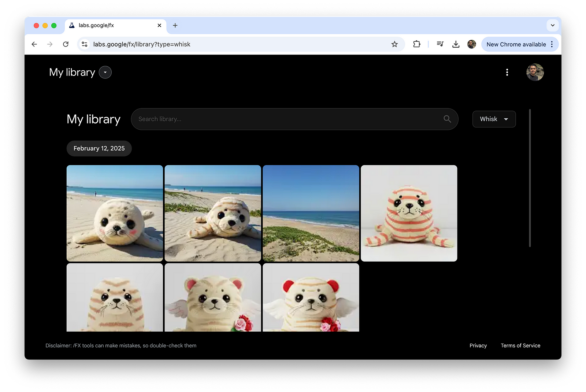Bookmark the page with the star icon

(394, 44)
